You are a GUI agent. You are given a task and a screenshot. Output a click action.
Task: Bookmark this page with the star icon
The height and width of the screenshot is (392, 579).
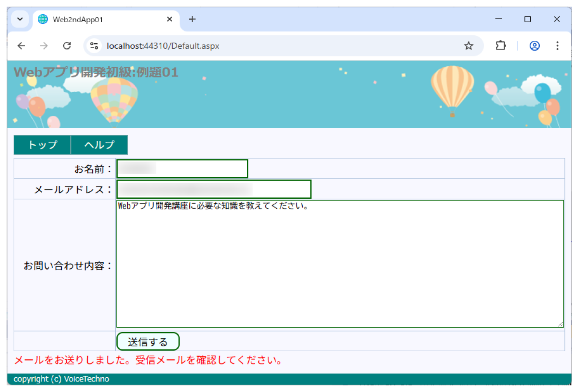pos(469,46)
